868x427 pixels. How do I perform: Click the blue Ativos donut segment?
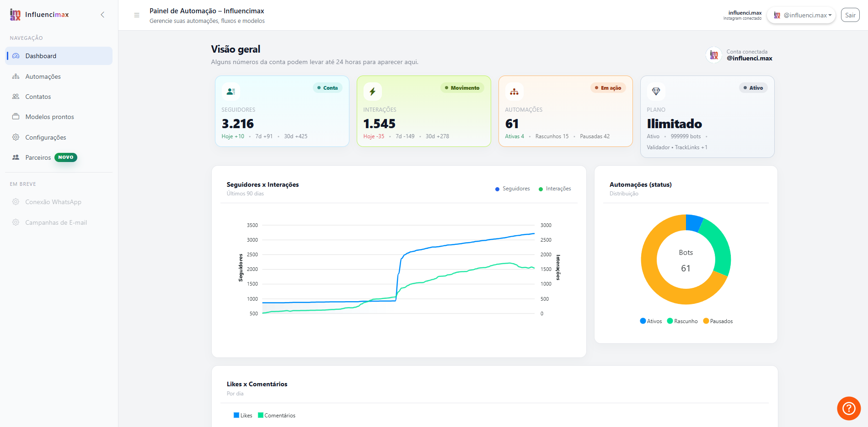click(693, 222)
